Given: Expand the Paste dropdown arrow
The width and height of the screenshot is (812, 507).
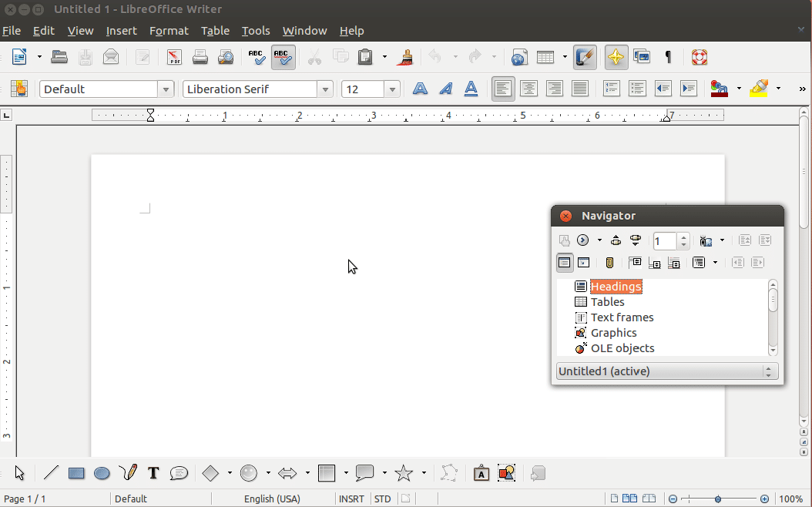Looking at the screenshot, I should 384,56.
